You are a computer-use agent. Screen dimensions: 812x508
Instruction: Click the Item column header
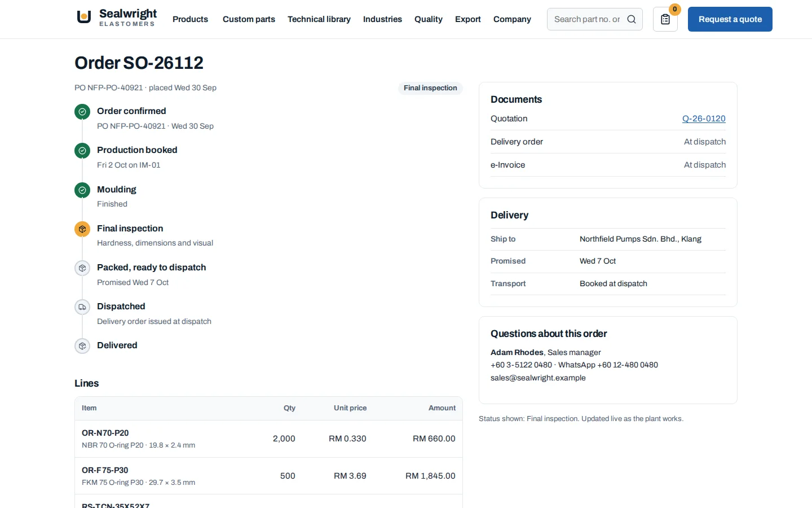89,408
